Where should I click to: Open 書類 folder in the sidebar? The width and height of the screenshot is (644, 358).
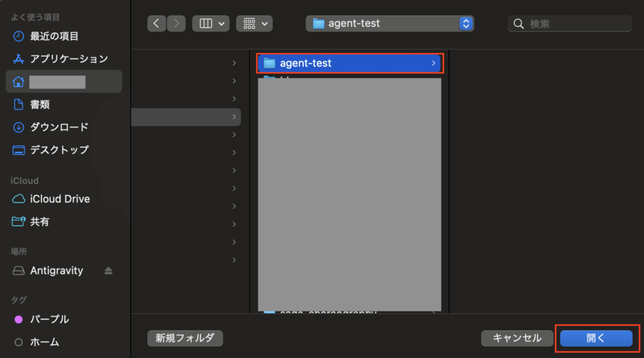40,104
